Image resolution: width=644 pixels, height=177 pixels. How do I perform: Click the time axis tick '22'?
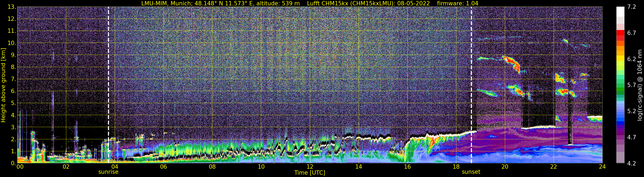(x=554, y=167)
